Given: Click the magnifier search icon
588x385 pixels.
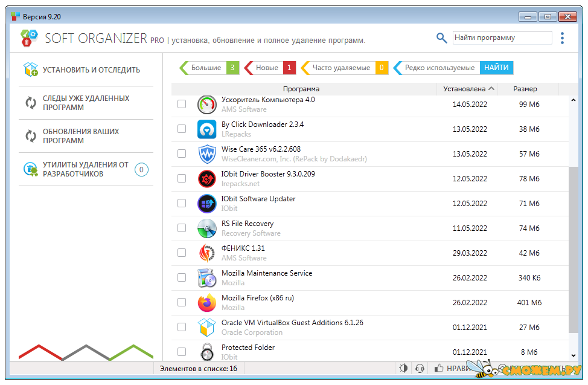Looking at the screenshot, I should click(x=441, y=38).
